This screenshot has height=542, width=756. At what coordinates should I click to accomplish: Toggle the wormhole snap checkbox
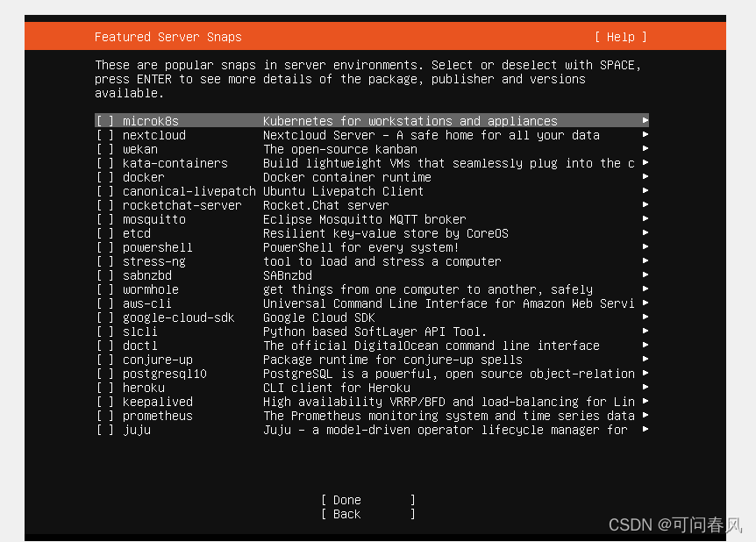105,289
